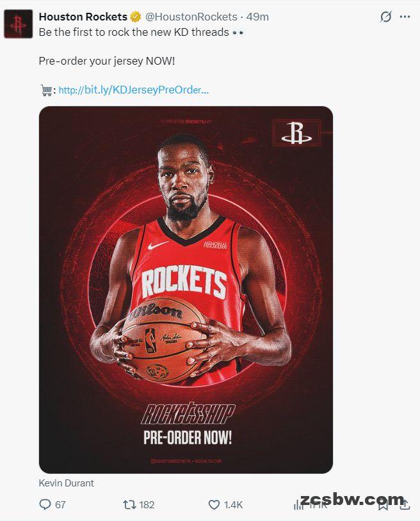The image size is (420, 521).
Task: Click the reply speech bubble icon
Action: tap(45, 505)
